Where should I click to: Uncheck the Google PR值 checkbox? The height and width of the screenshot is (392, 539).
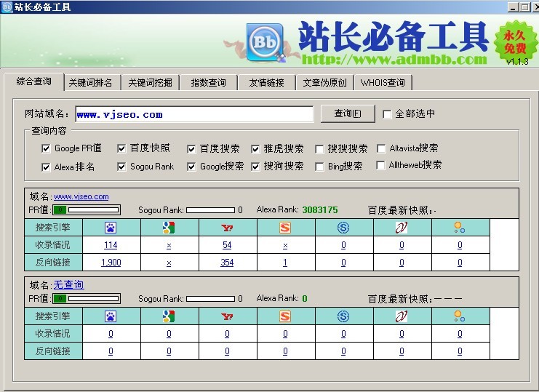tap(46, 148)
